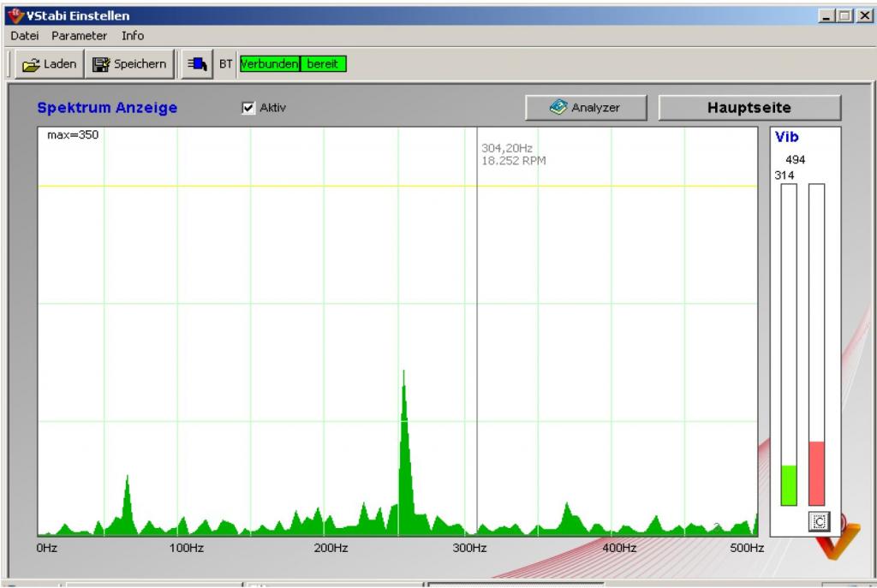Go back to Hauptseite
The width and height of the screenshot is (877, 588).
(749, 108)
